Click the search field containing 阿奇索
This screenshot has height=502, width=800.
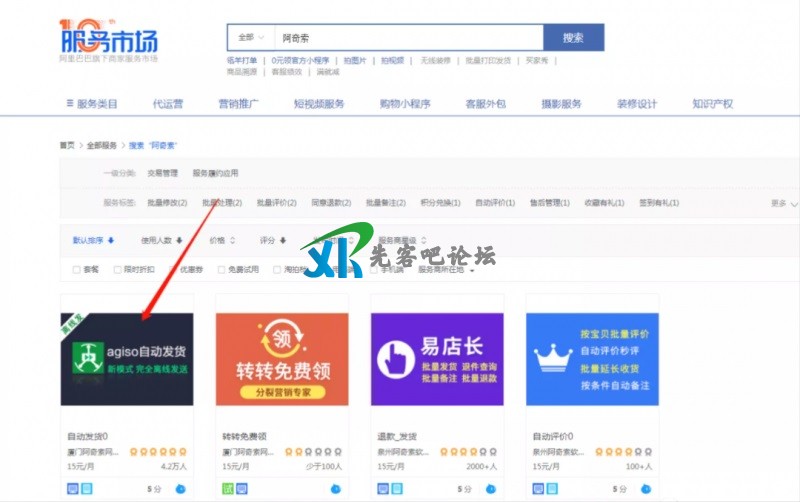tap(409, 37)
